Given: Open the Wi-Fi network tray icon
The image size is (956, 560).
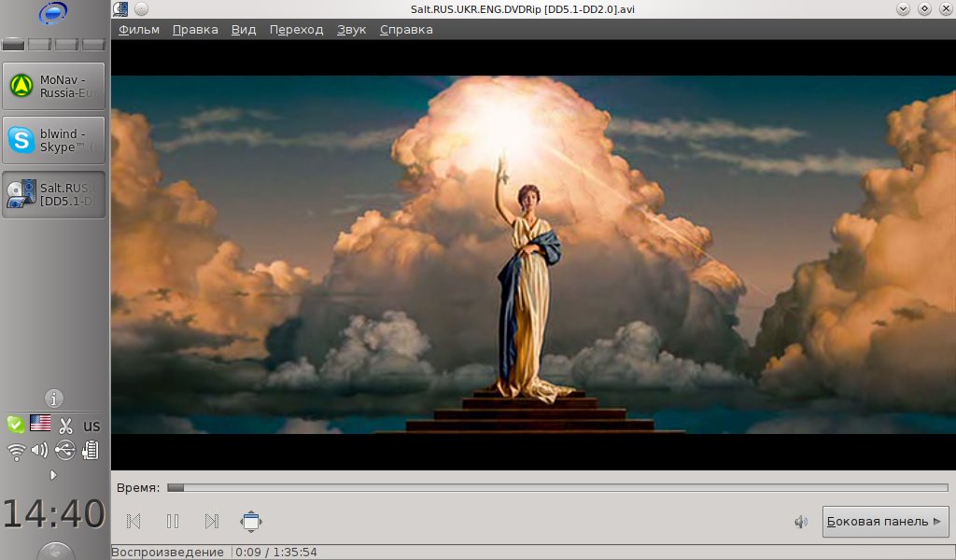Looking at the screenshot, I should click(16, 451).
